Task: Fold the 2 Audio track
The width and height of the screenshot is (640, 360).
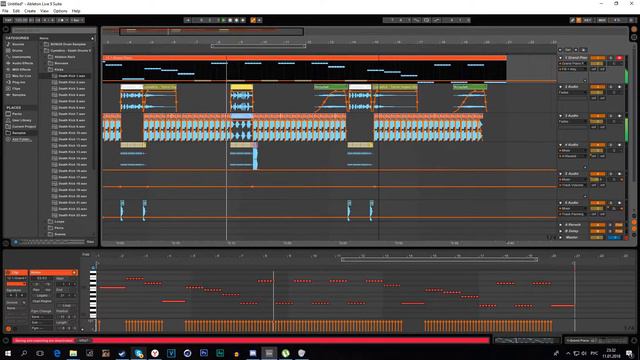Action: (x=560, y=87)
